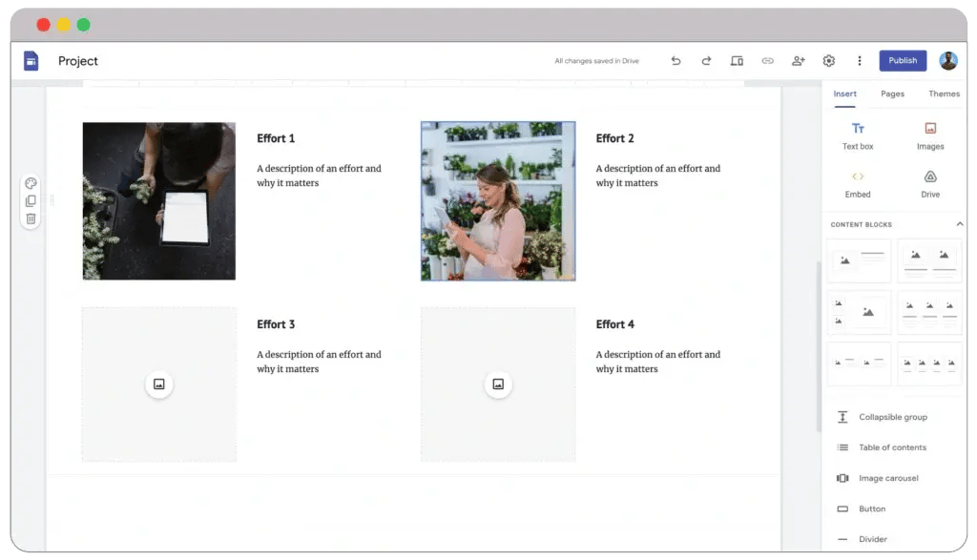Viewport: 977px width, 560px height.
Task: Click the Project title field
Action: 78,61
